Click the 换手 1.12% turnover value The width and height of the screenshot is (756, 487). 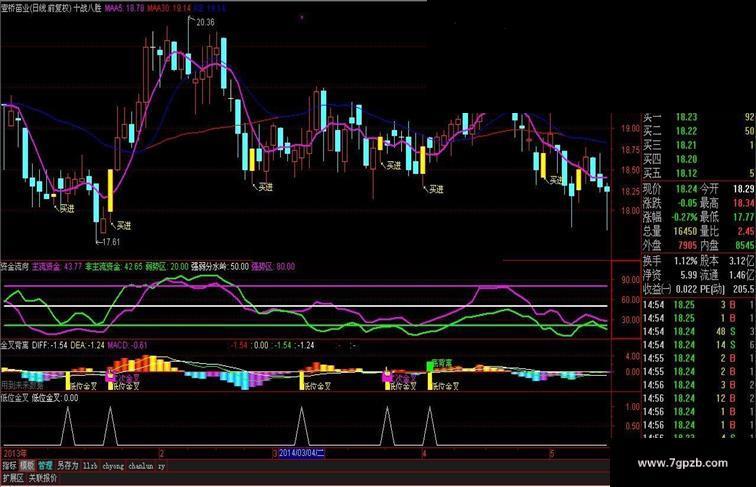tap(686, 261)
